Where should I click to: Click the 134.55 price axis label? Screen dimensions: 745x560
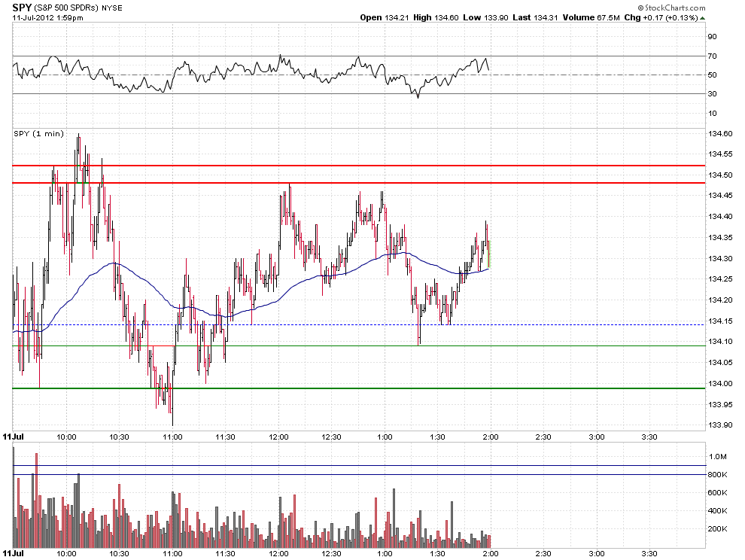(720, 154)
